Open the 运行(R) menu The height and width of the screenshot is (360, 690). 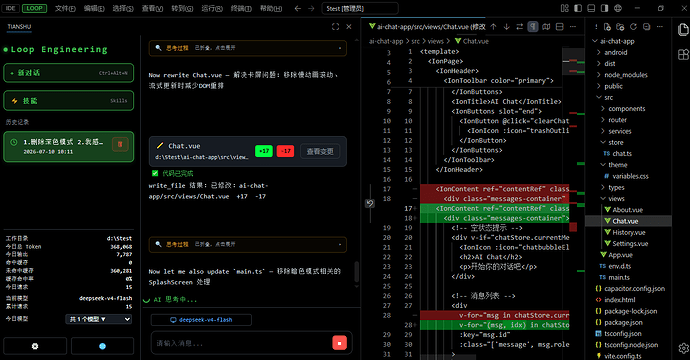pyautogui.click(x=212, y=8)
